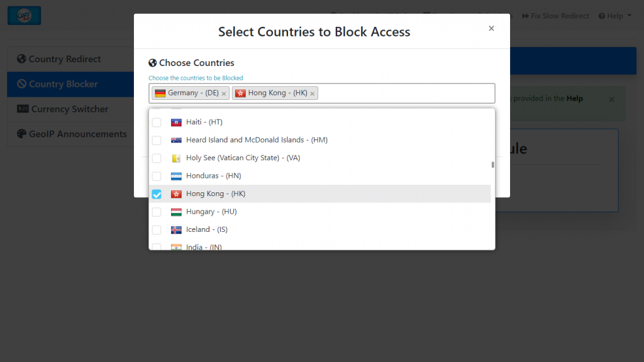Remove the Germany tag from selection
Image resolution: width=644 pixels, height=362 pixels.
pyautogui.click(x=224, y=94)
